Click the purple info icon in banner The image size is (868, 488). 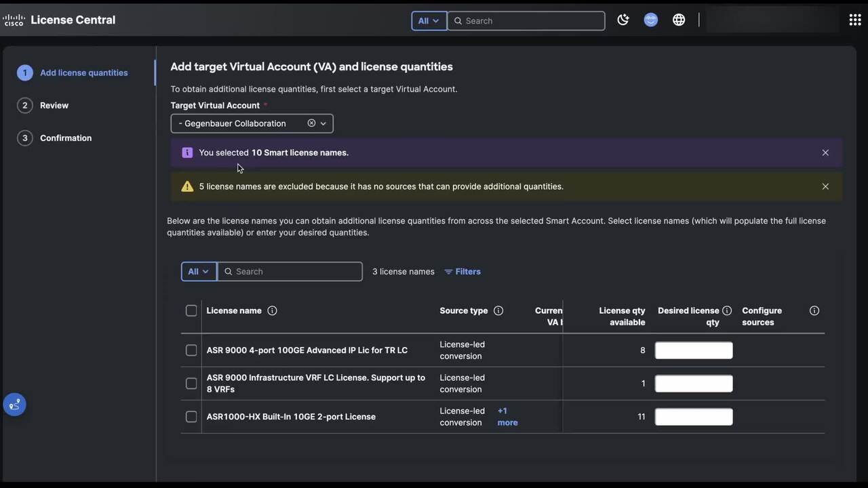click(x=187, y=152)
